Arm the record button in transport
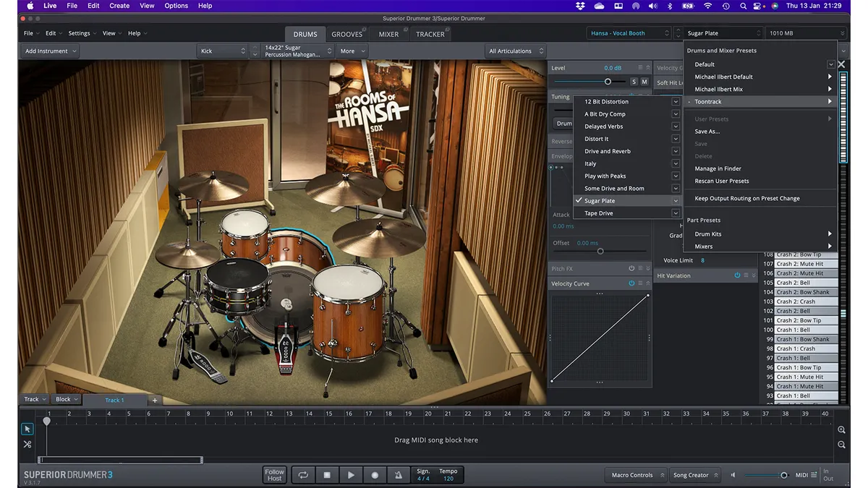This screenshot has width=868, height=488. point(375,475)
